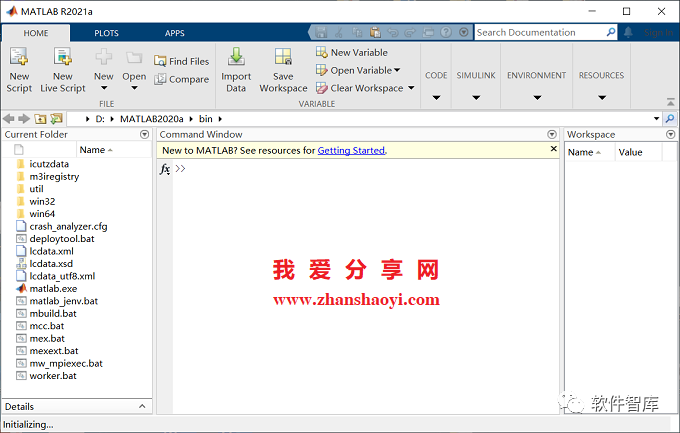Close the New to MATLAB banner
This screenshot has width=680, height=433.
click(553, 149)
